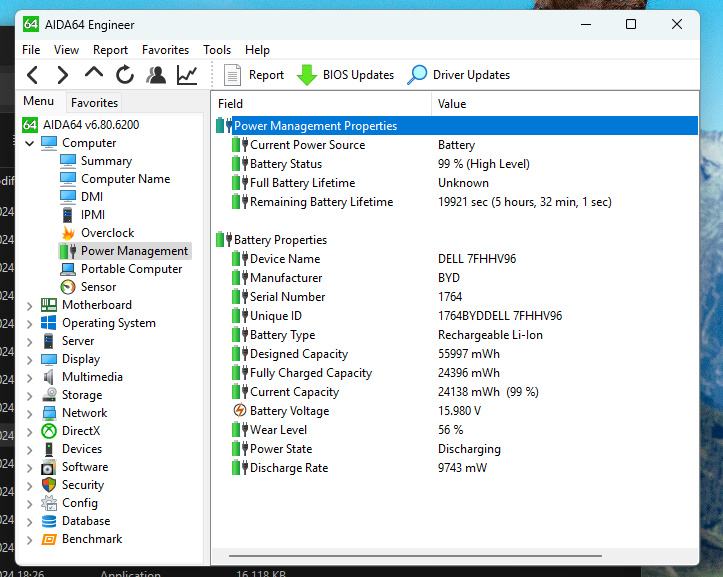
Task: Expand the Motherboard tree node
Action: click(30, 305)
